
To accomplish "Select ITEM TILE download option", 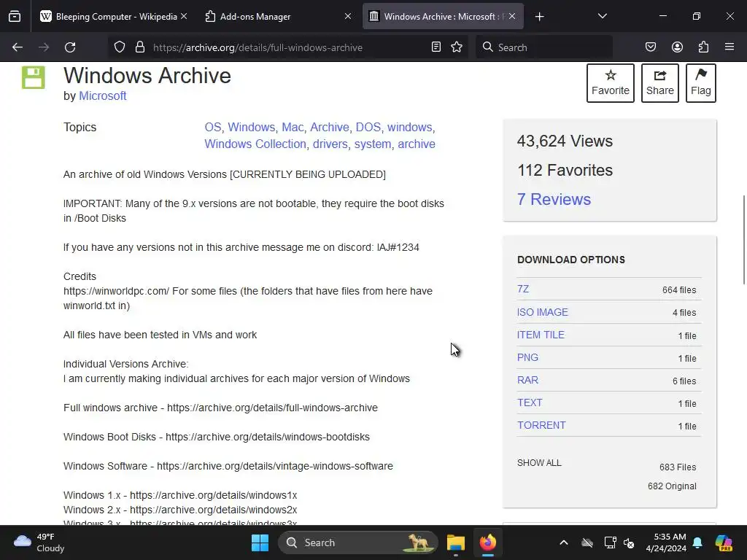I will coord(541,335).
